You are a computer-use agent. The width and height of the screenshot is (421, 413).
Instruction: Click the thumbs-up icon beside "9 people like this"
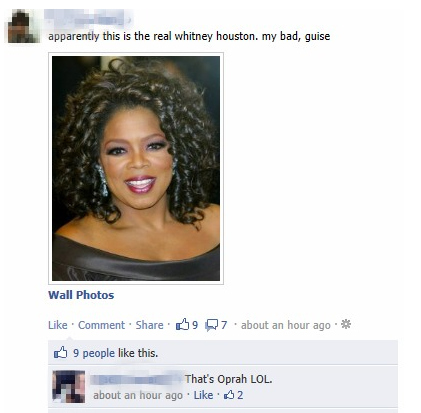[x=60, y=352]
